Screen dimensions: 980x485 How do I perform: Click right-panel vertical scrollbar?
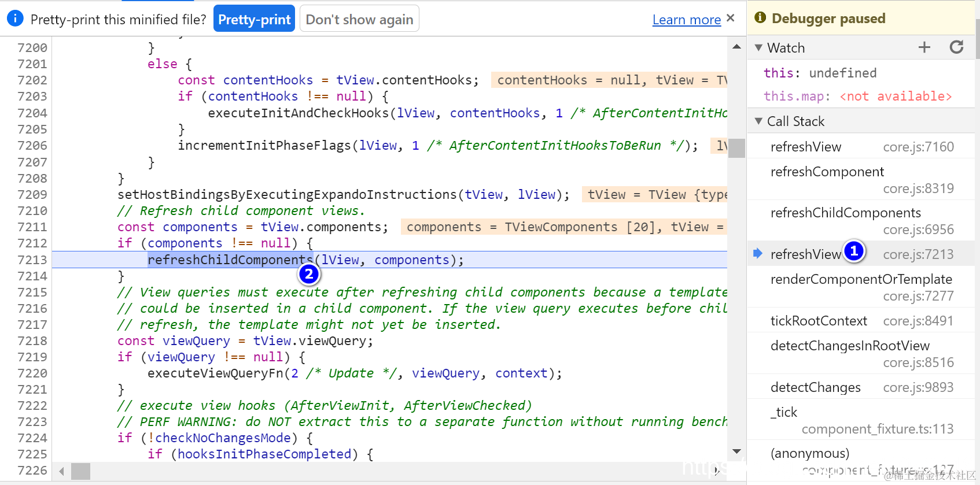tap(978, 38)
